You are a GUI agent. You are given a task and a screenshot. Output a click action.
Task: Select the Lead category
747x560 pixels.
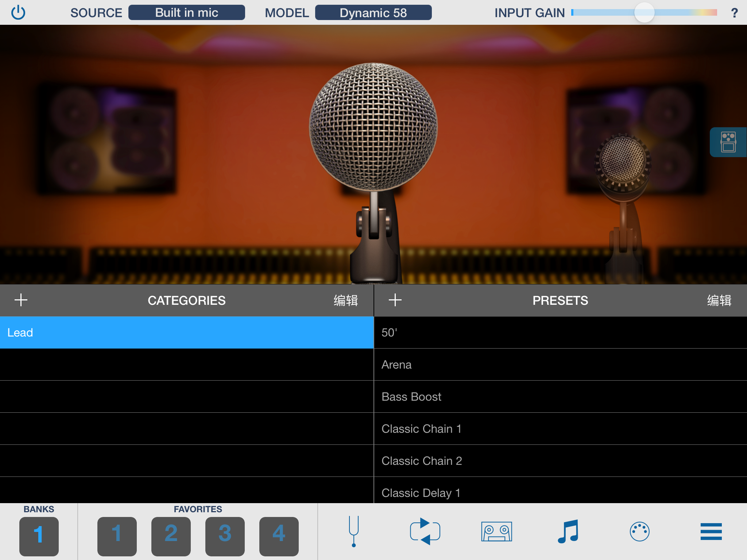click(187, 332)
